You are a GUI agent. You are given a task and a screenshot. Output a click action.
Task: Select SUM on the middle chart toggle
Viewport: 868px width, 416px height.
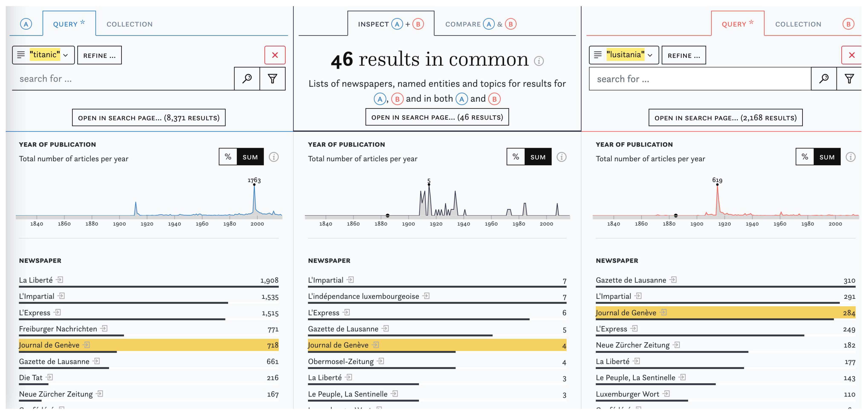tap(537, 157)
